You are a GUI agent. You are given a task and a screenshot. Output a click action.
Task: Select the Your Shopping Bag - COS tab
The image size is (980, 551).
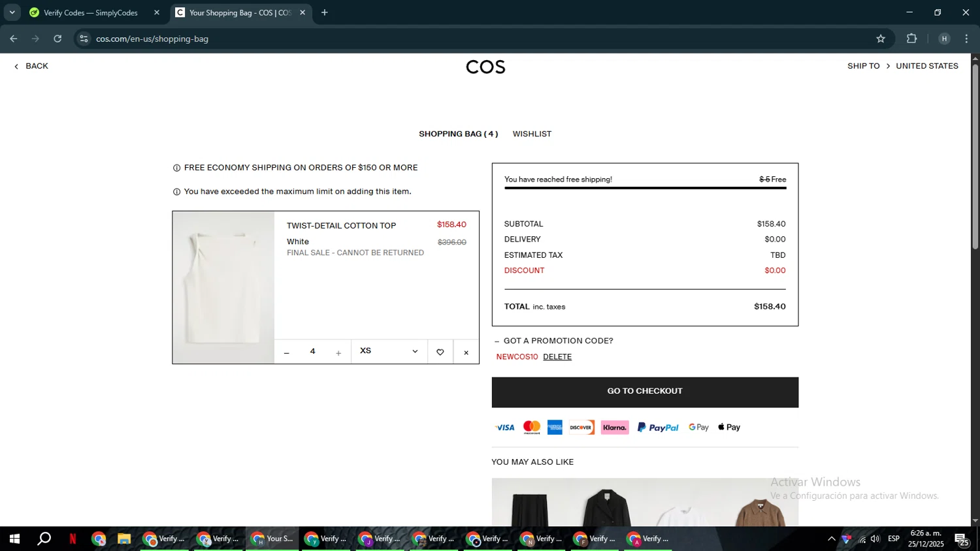click(241, 12)
